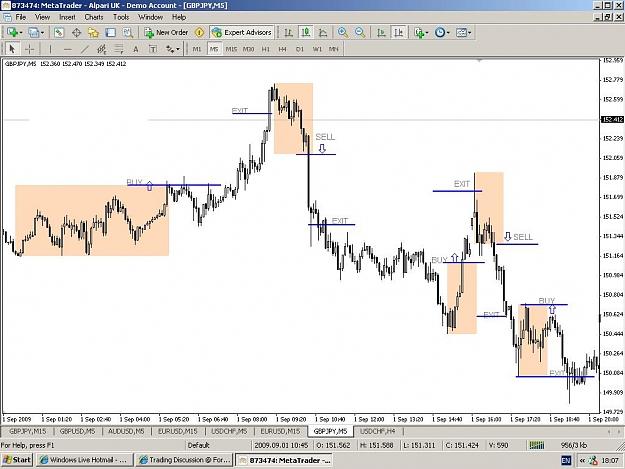Toggle the Market Watch window icon
This screenshot has height=469, width=625.
(59, 32)
